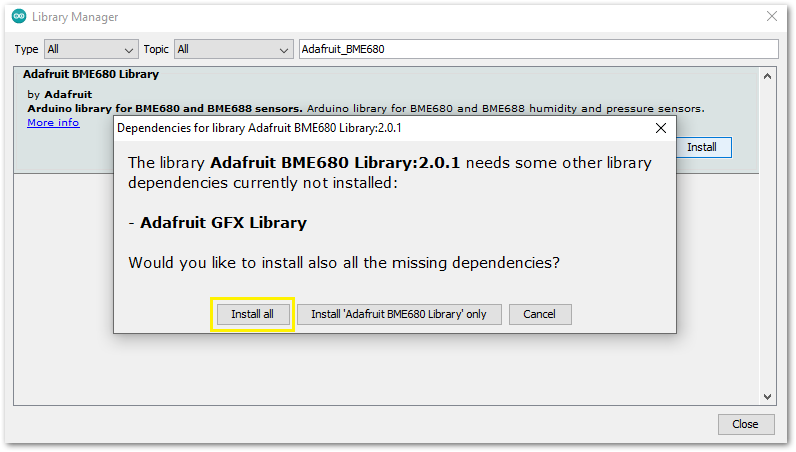Expand the Topic filter dropdown

[x=232, y=49]
